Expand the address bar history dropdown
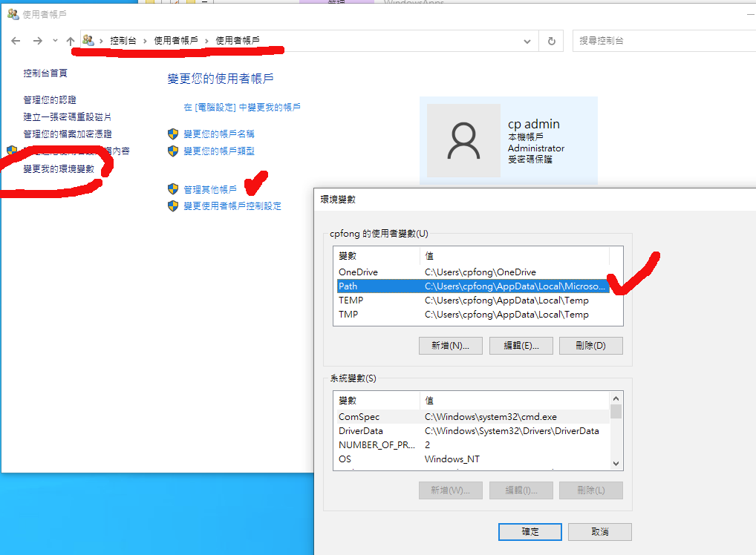 (x=527, y=41)
